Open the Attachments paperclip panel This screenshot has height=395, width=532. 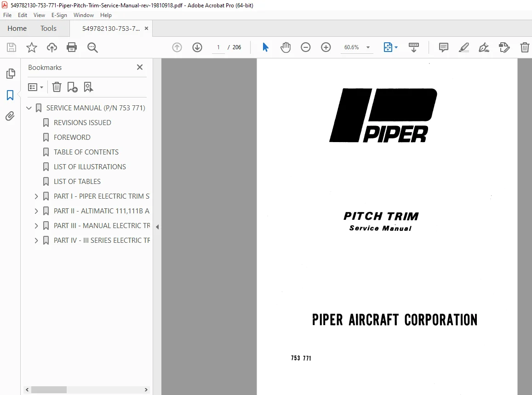(x=10, y=116)
